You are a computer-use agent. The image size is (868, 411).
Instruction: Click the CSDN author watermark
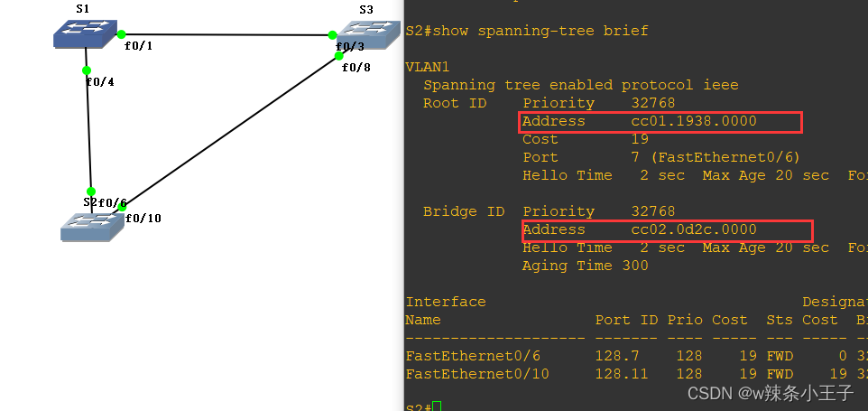[771, 393]
